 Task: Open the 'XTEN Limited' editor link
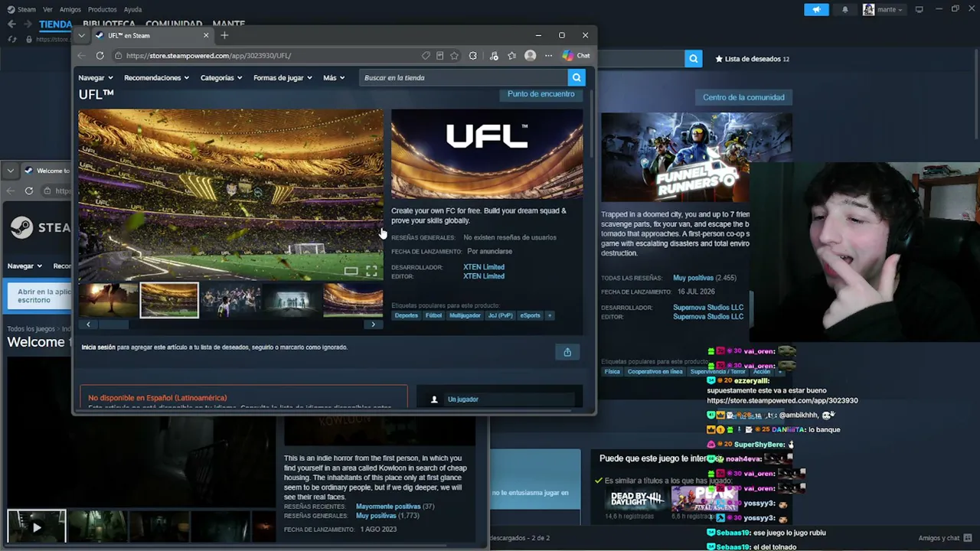click(x=484, y=276)
